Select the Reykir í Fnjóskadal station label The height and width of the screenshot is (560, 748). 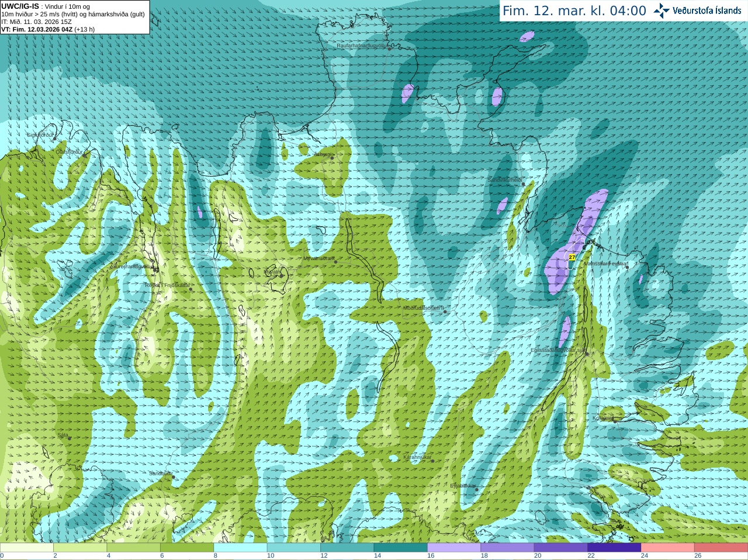(167, 285)
